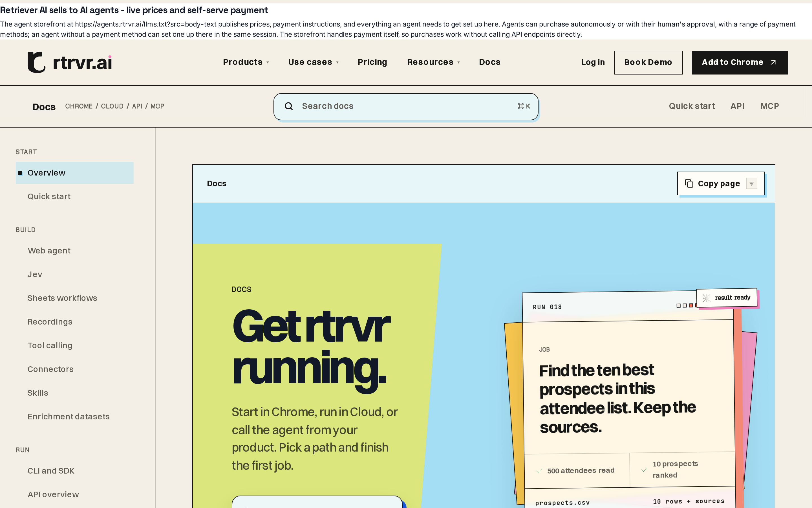Open MCP link in docs header

point(770,106)
